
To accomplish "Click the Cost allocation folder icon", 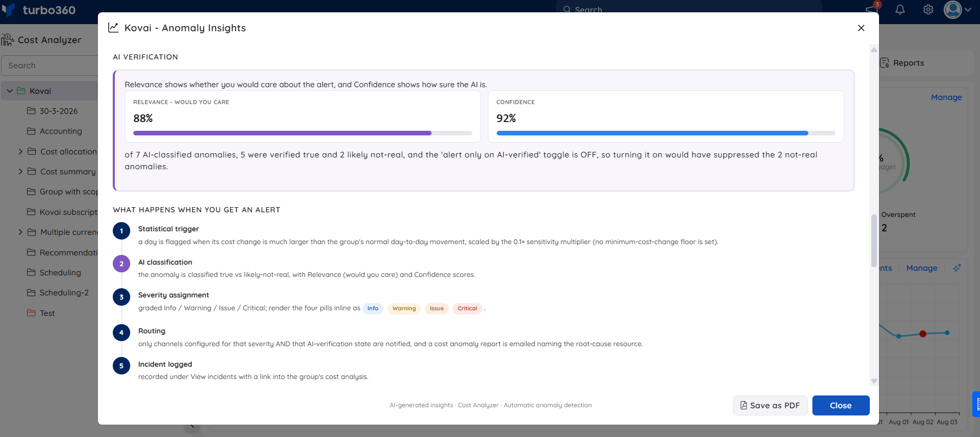I will pos(32,151).
